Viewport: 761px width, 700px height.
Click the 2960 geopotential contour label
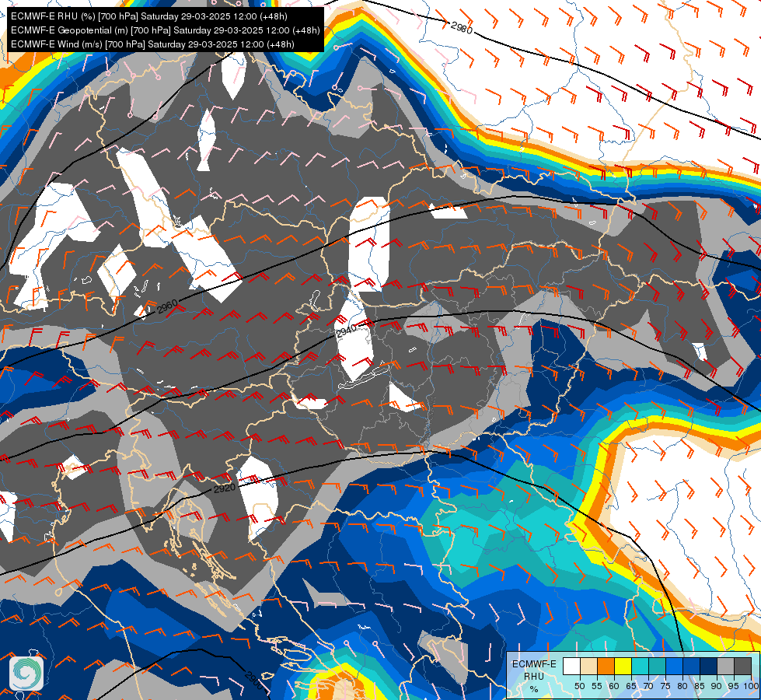pos(167,307)
